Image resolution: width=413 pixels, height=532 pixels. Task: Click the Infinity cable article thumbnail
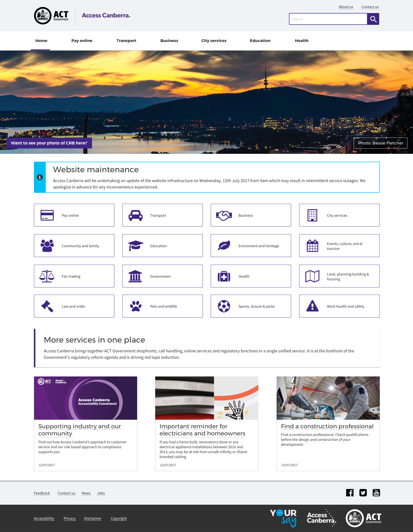[x=207, y=398]
